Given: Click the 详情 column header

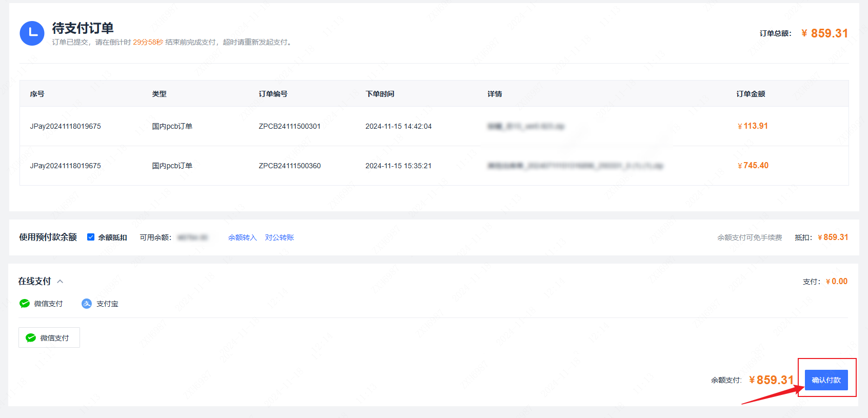Looking at the screenshot, I should point(495,94).
